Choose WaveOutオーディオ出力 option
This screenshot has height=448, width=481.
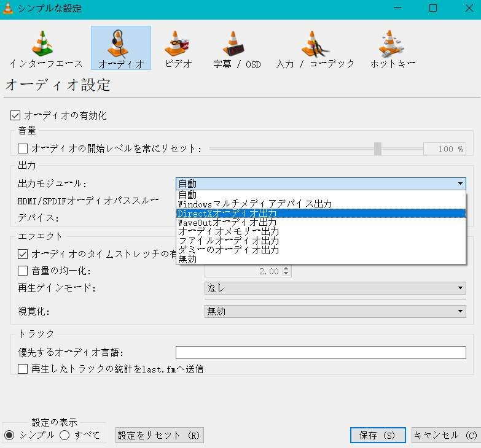(x=321, y=223)
